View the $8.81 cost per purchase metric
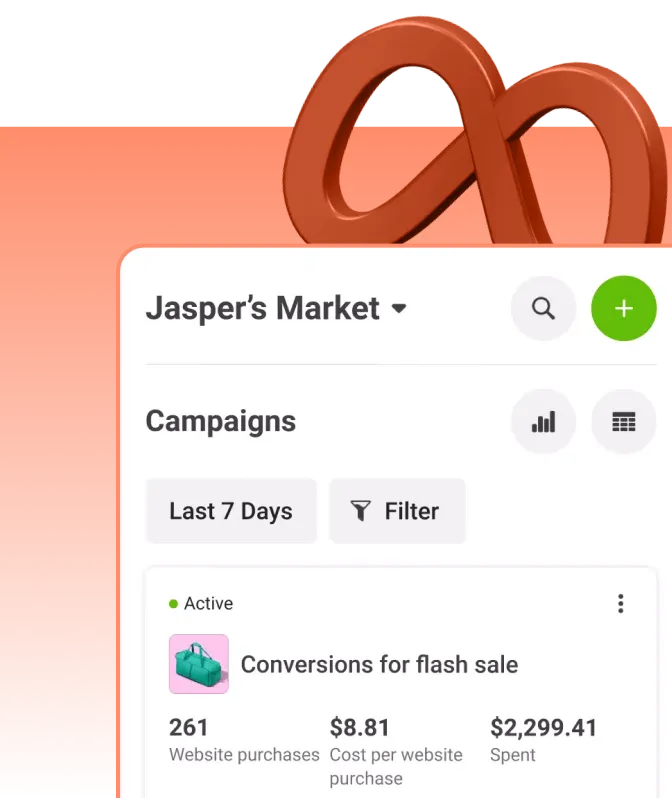This screenshot has height=798, width=672. click(359, 727)
